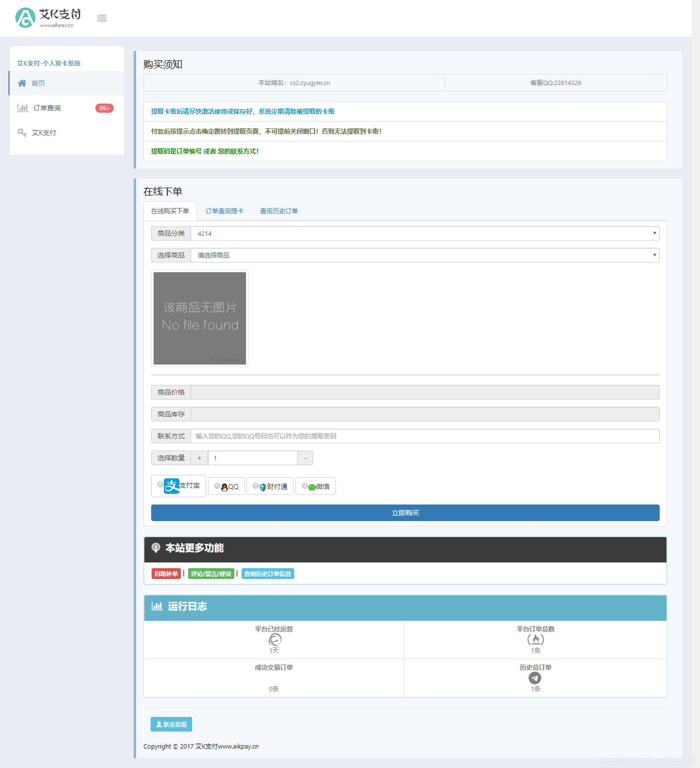
Task: Click the location pin icon by 本站更多功能
Action: (x=156, y=548)
